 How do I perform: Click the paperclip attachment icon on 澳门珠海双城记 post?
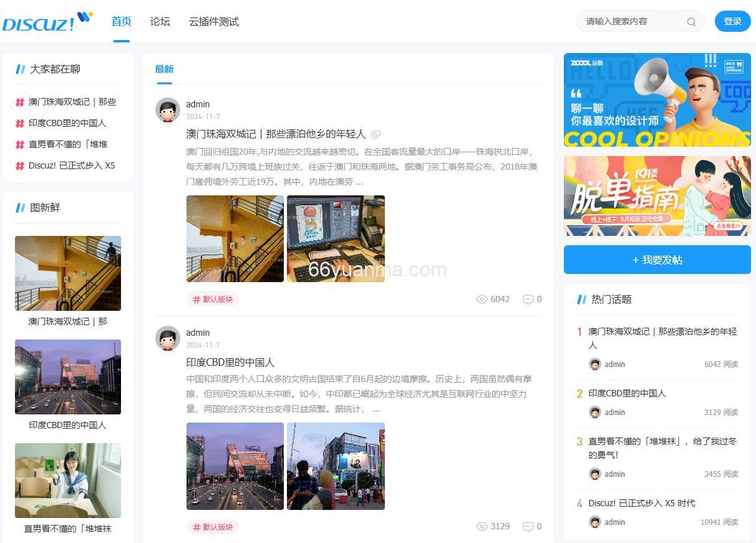[376, 134]
